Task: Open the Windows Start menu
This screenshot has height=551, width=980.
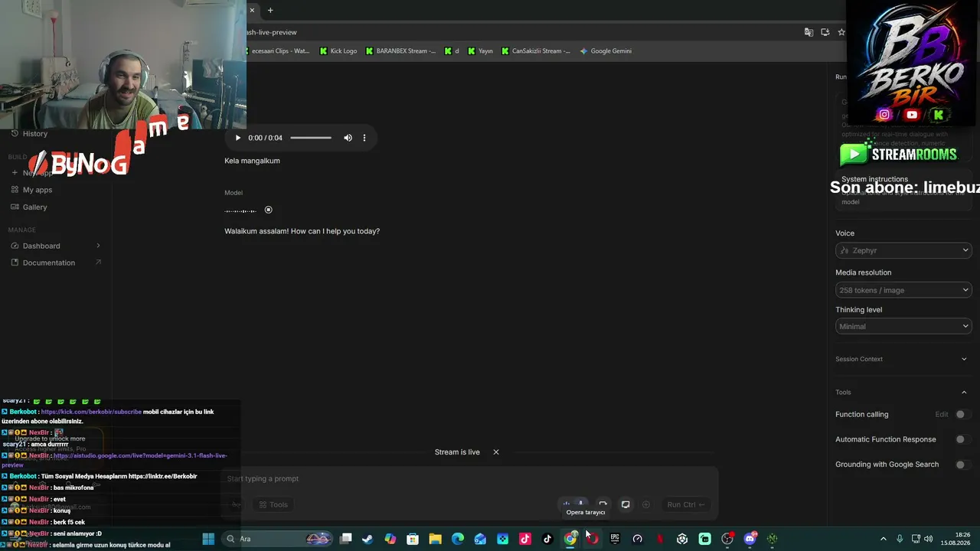Action: pyautogui.click(x=208, y=539)
